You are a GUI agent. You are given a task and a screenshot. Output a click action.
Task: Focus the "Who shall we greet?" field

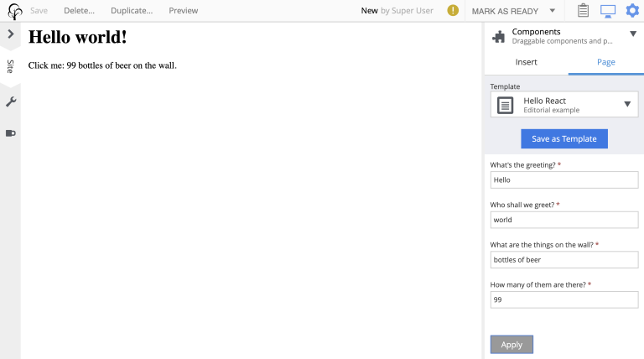[563, 220]
